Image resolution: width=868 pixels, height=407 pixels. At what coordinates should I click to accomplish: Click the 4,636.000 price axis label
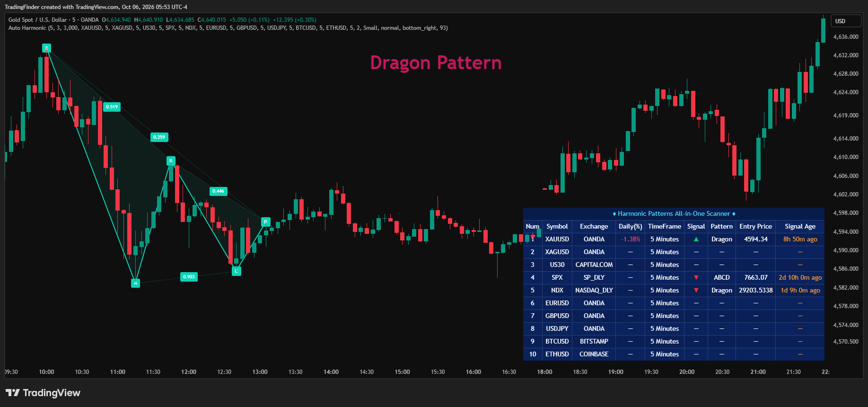(x=846, y=37)
